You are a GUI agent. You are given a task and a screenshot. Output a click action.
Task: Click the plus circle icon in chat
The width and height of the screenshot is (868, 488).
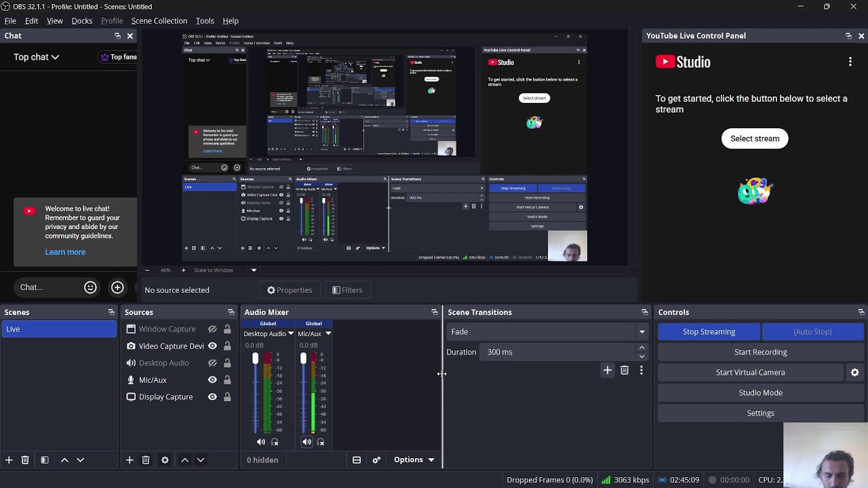[x=117, y=287]
